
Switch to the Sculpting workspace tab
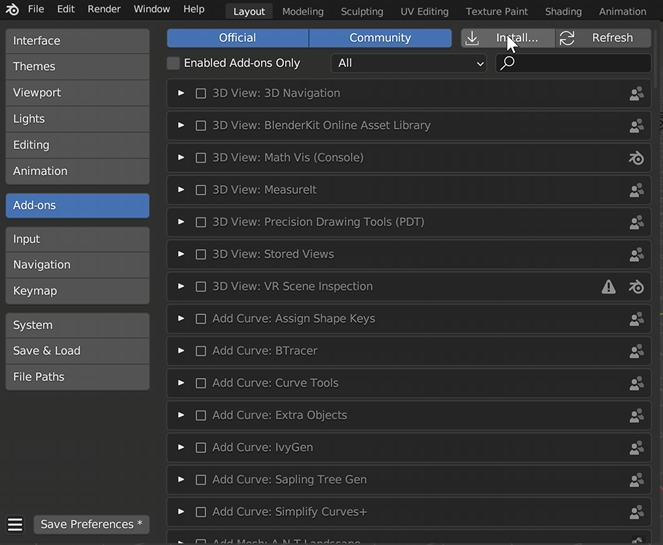[x=362, y=12]
